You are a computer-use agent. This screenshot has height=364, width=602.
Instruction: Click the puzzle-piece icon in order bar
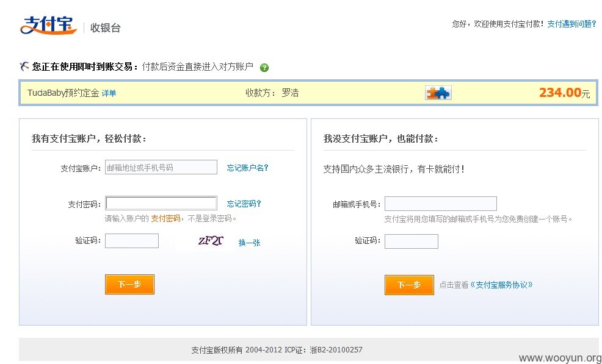[438, 93]
